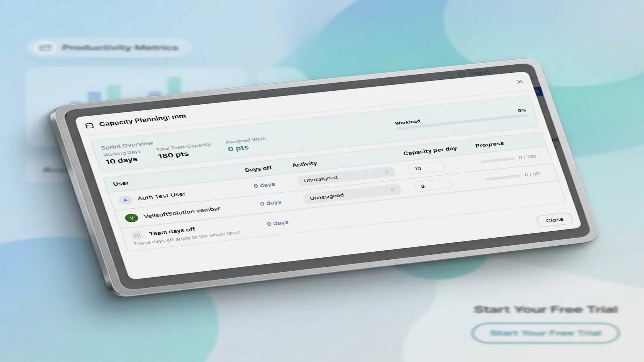The image size is (644, 362).
Task: Click the Capacity per day column header
Action: (430, 150)
